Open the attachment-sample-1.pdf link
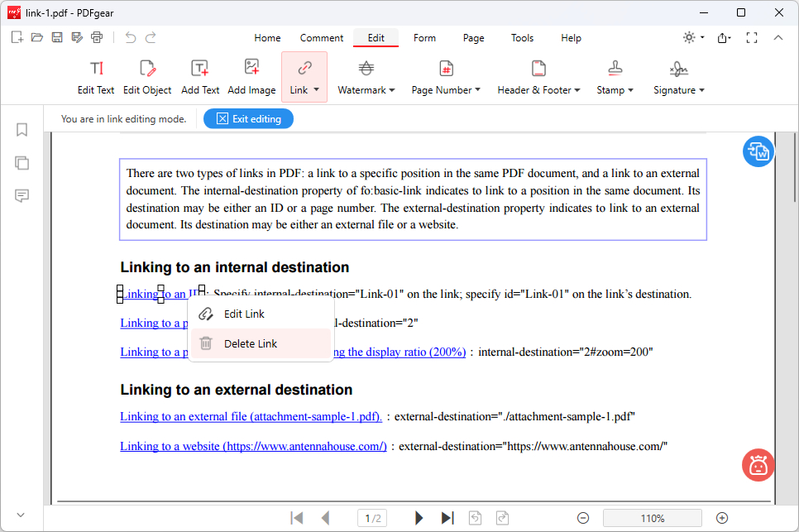Image resolution: width=799 pixels, height=532 pixels. pos(251,416)
